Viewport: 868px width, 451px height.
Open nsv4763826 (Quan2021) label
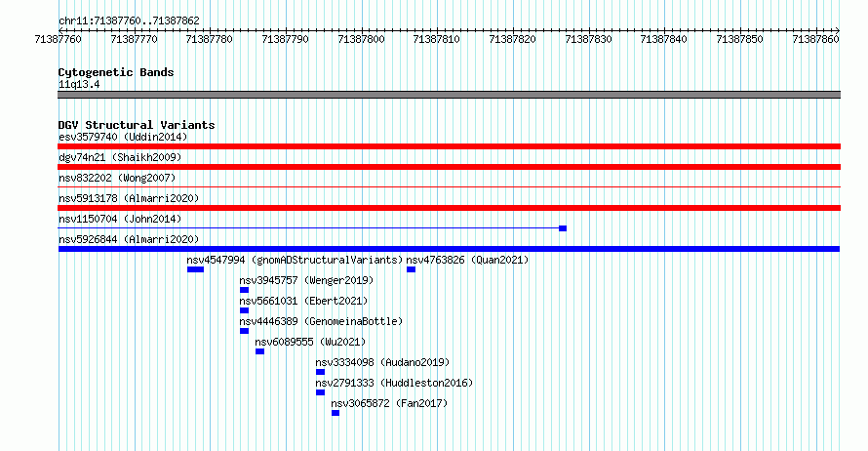[x=467, y=260]
